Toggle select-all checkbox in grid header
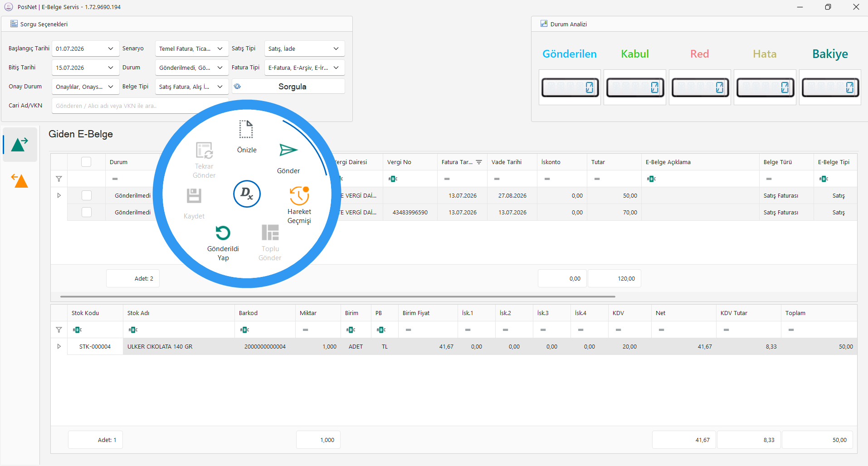 pos(86,162)
